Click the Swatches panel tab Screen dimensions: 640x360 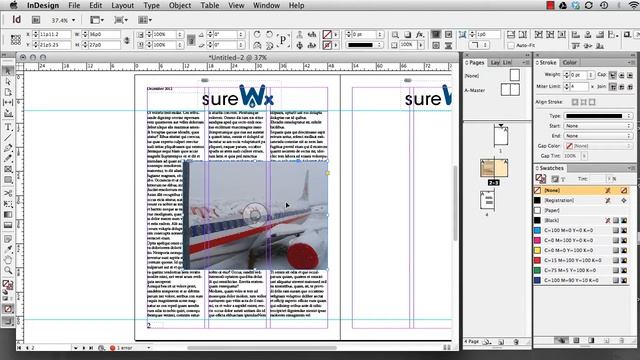click(551, 168)
